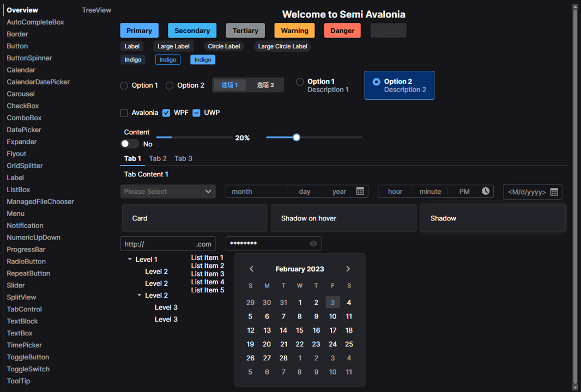This screenshot has width=581, height=392.
Task: Click the calendar icon in month/day/year picker
Action: pos(360,191)
